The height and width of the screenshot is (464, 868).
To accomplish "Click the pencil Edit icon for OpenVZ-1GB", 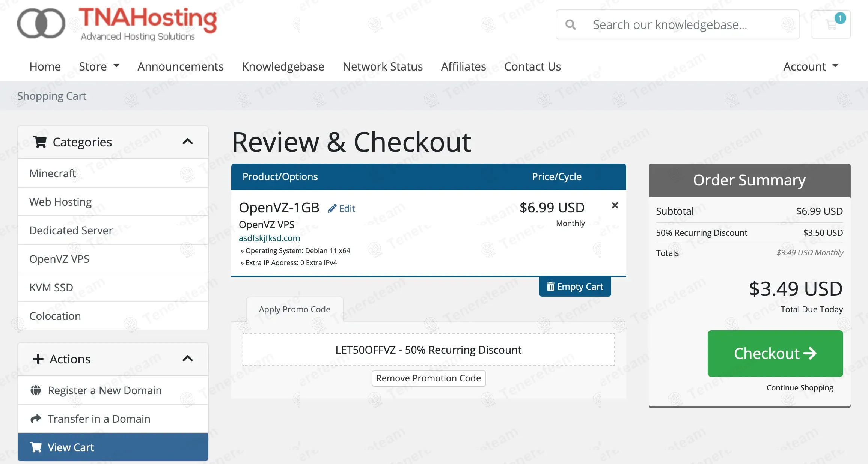I will pos(332,209).
